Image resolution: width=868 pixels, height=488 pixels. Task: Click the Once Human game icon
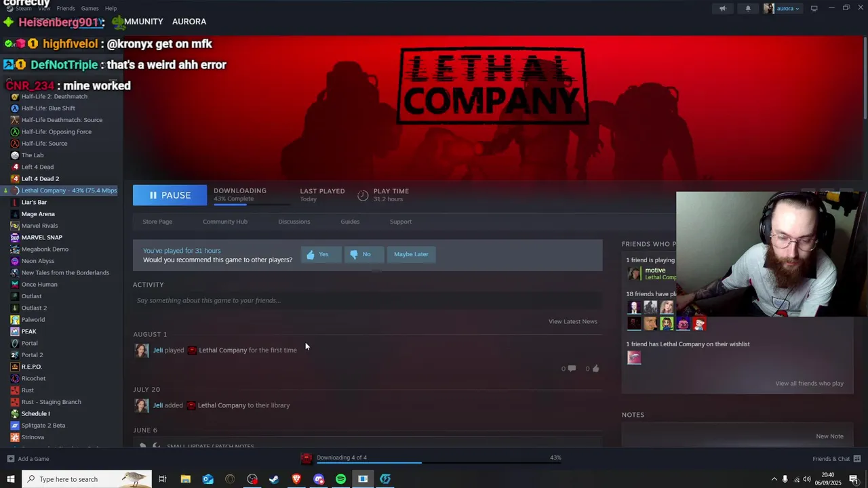coord(15,285)
